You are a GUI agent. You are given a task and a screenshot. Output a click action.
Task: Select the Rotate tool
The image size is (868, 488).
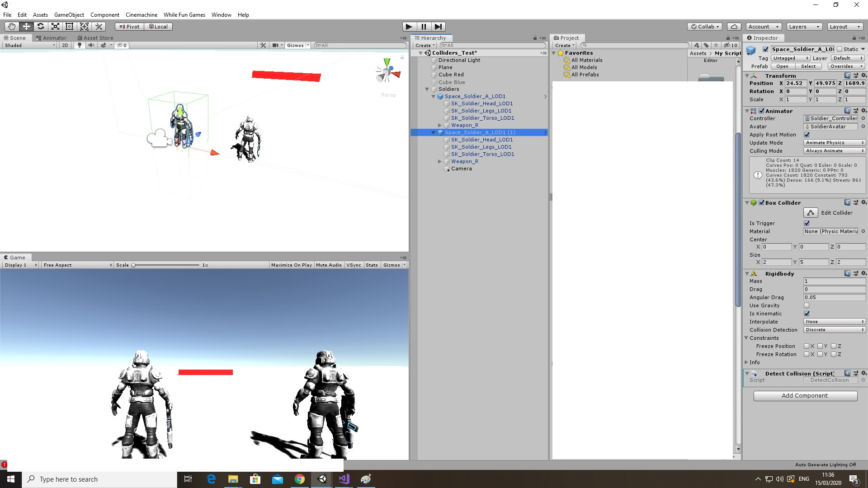pyautogui.click(x=41, y=26)
